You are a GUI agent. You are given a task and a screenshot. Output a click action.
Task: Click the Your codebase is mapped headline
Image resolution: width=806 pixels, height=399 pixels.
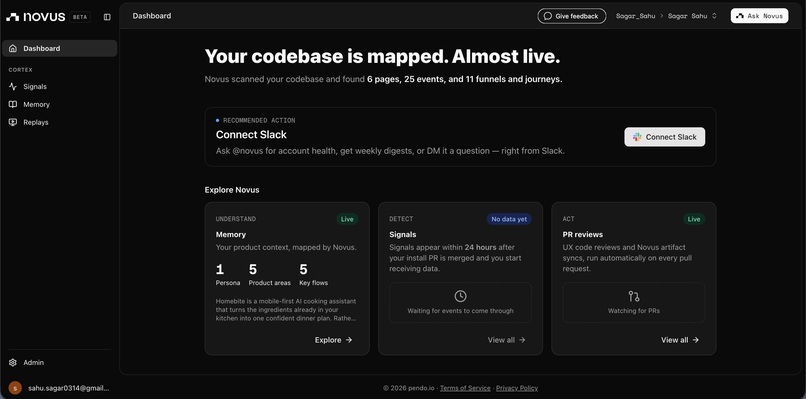(x=382, y=57)
